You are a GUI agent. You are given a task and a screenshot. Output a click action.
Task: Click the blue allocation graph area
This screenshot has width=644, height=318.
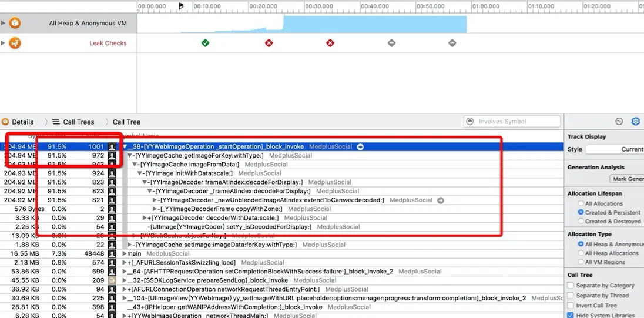[374, 25]
